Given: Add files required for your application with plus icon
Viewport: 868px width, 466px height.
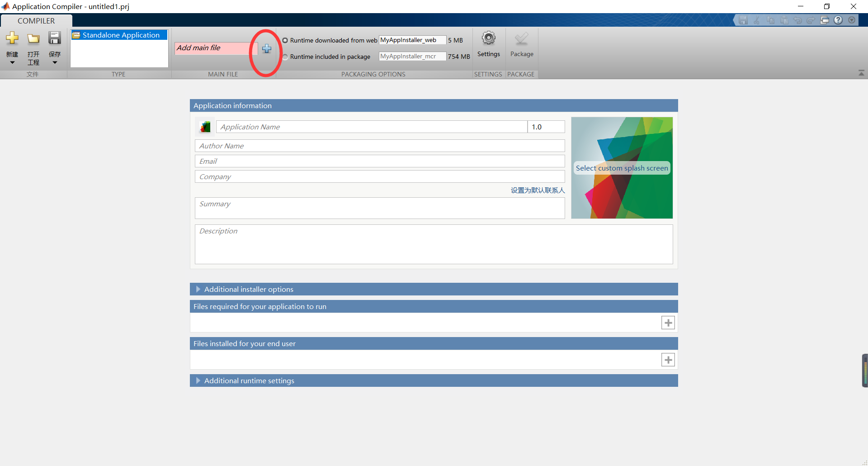Looking at the screenshot, I should (x=668, y=322).
